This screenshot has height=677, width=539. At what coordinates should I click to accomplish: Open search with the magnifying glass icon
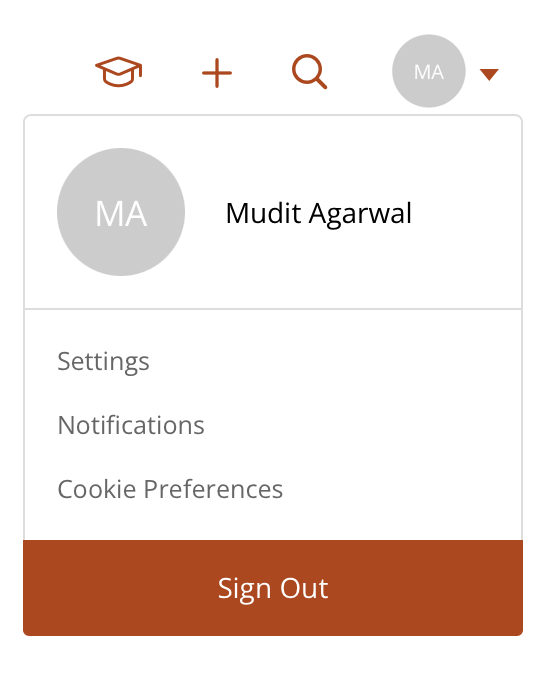click(309, 72)
